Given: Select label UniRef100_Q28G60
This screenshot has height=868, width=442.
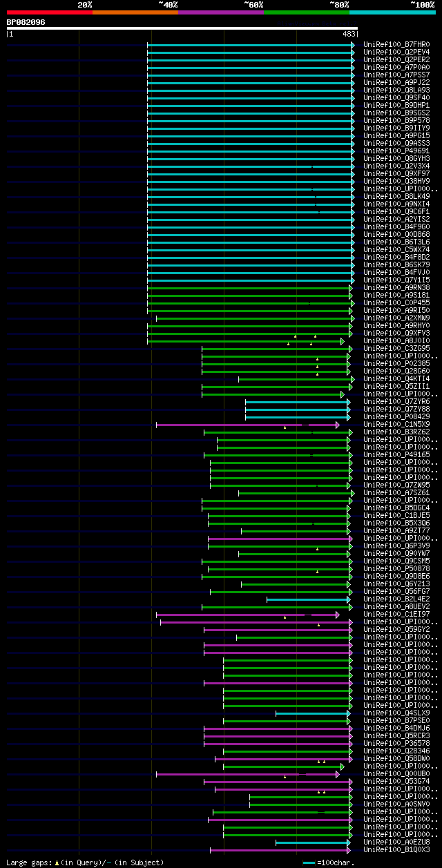Looking at the screenshot, I should [396, 371].
